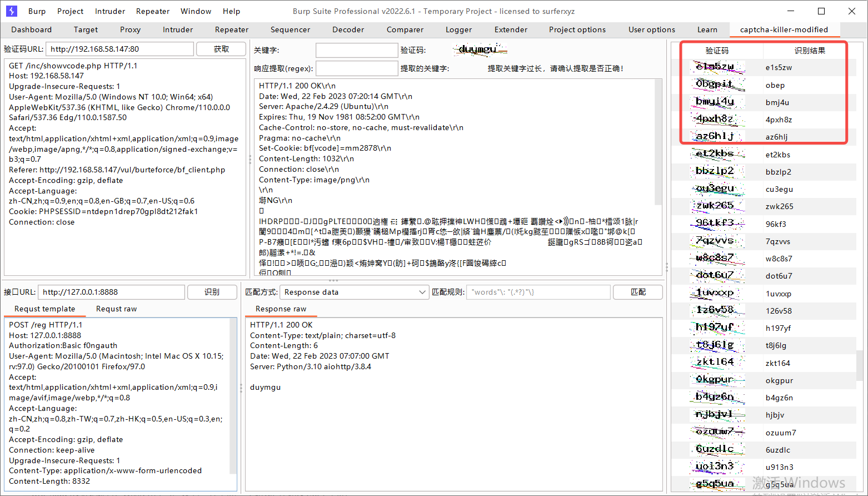Select the 1uvxxp result row
Image resolution: width=868 pixels, height=496 pixels.
[764, 294]
